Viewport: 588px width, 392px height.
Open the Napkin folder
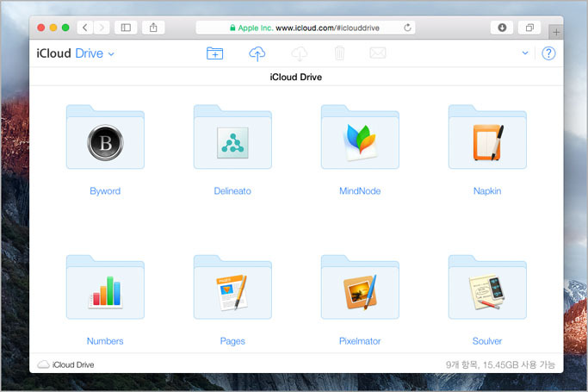pyautogui.click(x=487, y=137)
